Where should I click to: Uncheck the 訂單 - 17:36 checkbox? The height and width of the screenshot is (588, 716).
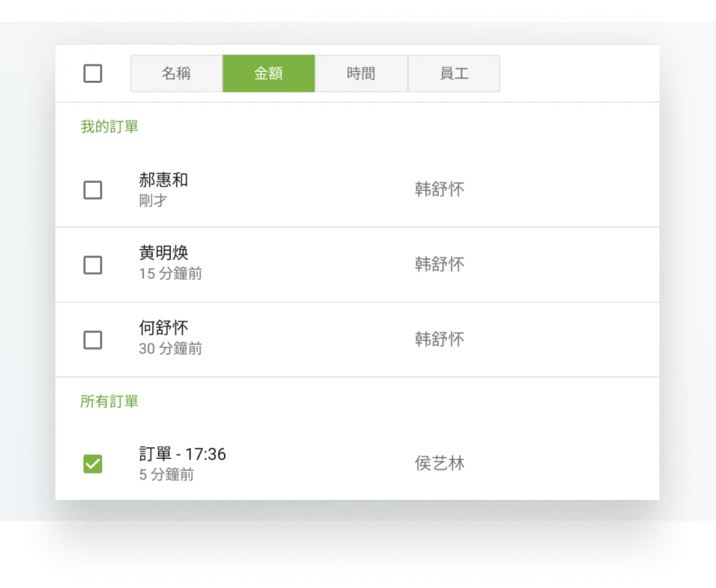pyautogui.click(x=93, y=463)
